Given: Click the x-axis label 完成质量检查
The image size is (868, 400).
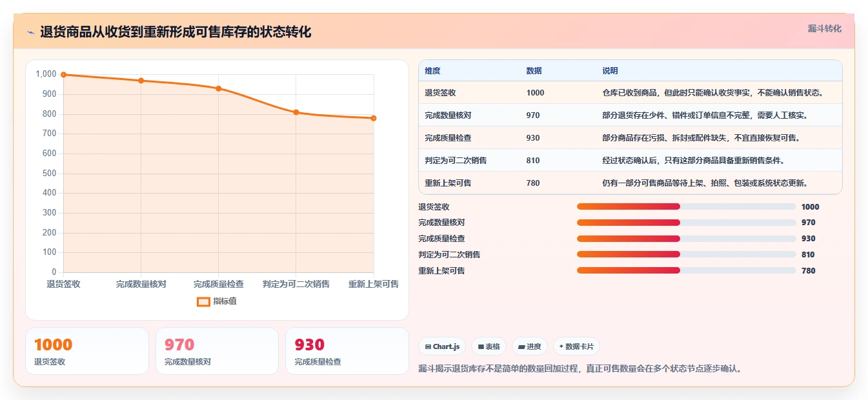Looking at the screenshot, I should tap(219, 284).
